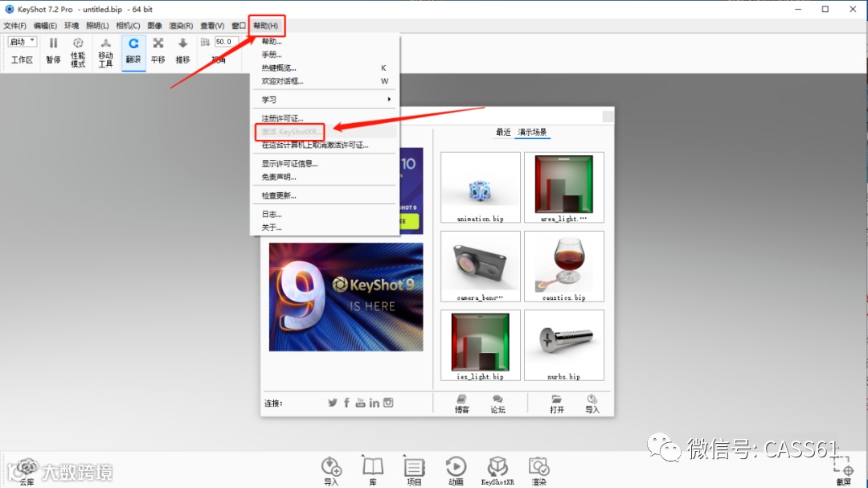
Task: Open the workspace startup dropdown
Action: click(x=23, y=42)
